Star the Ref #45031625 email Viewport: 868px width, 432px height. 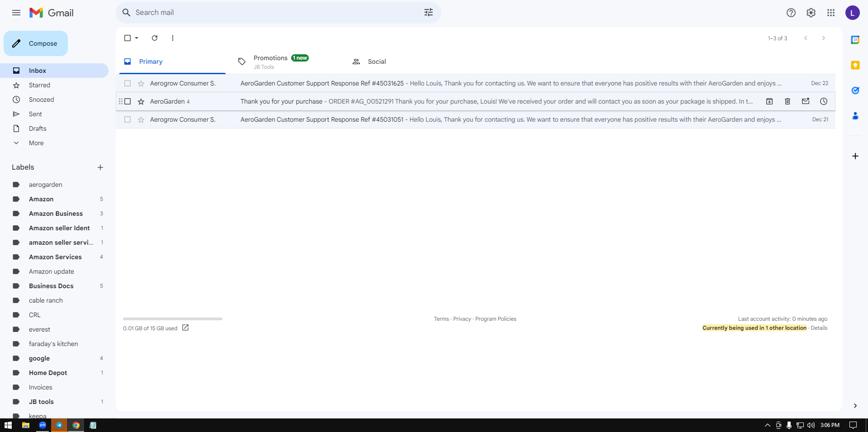pyautogui.click(x=141, y=83)
